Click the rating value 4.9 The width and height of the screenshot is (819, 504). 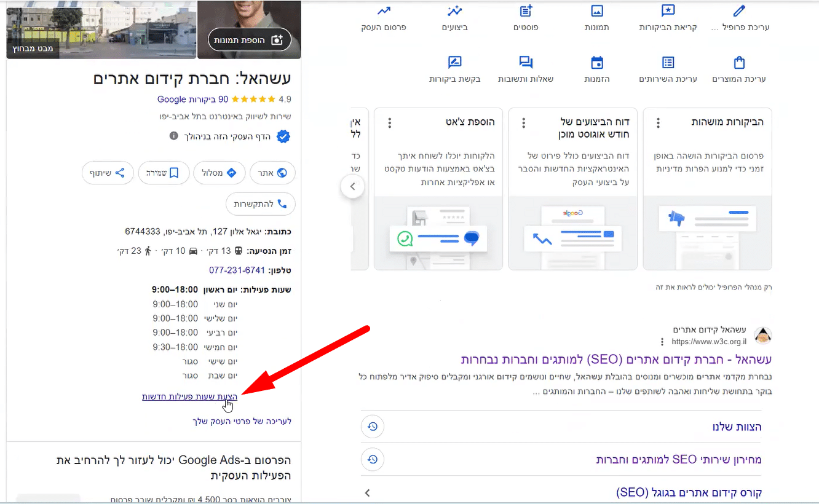pyautogui.click(x=285, y=99)
